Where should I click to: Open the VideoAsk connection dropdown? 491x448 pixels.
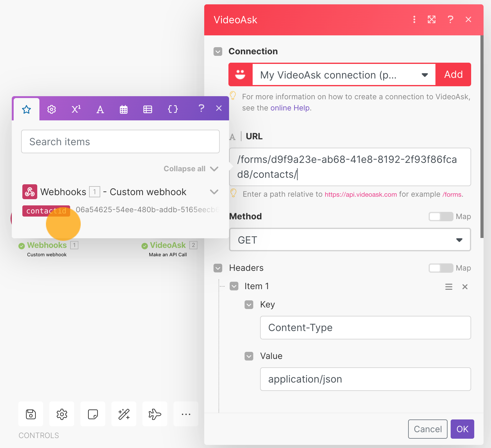pos(344,74)
